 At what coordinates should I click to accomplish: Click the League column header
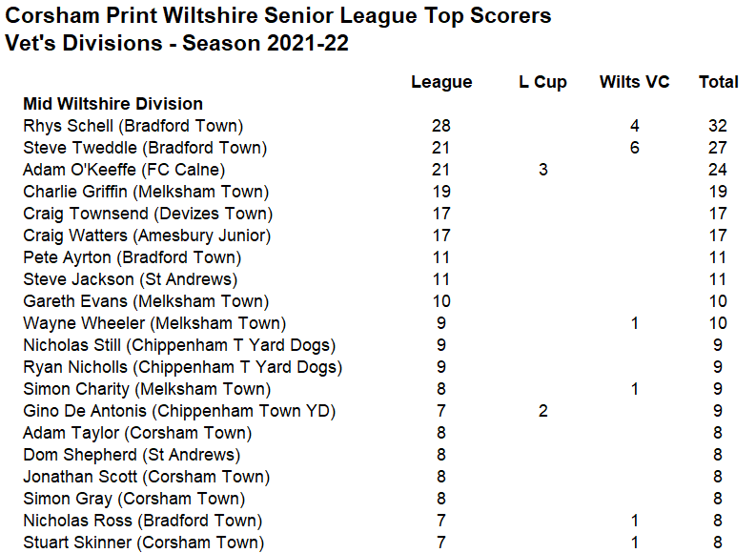pyautogui.click(x=441, y=82)
